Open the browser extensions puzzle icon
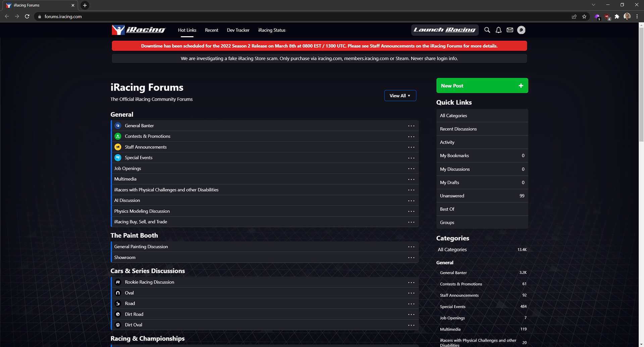Screen dimensions: 644x347 [x=617, y=16]
